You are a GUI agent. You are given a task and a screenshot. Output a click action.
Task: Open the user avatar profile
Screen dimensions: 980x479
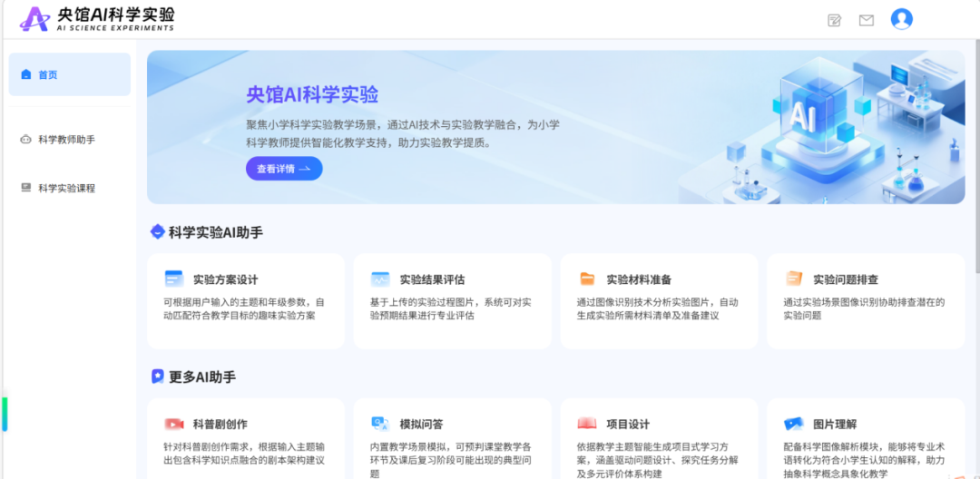(x=901, y=19)
